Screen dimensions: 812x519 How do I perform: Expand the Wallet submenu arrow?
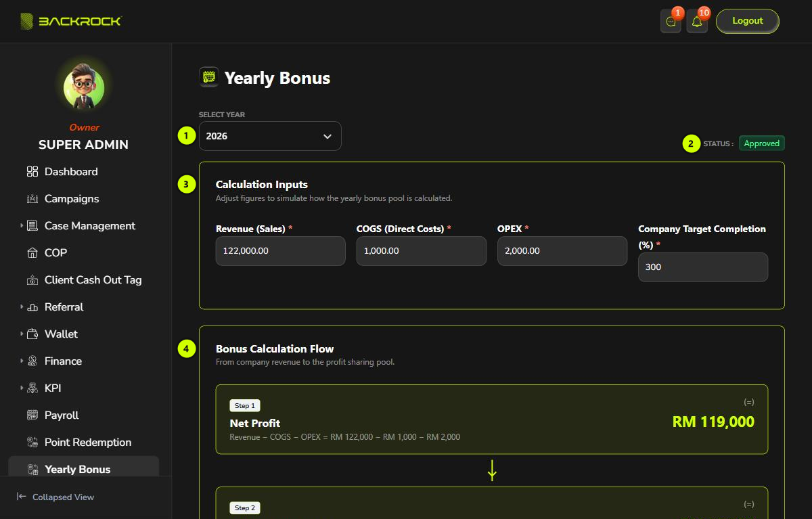point(21,334)
